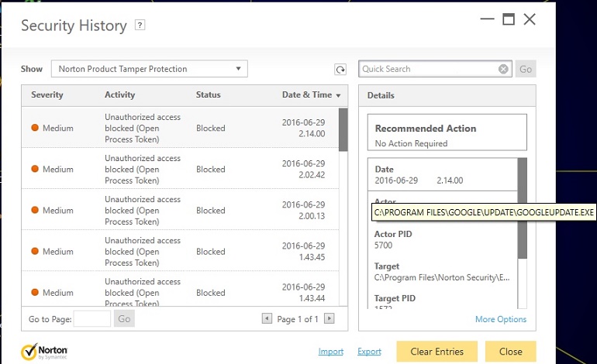The width and height of the screenshot is (597, 364).
Task: Toggle Date & Time sort arrow
Action: pyautogui.click(x=338, y=95)
